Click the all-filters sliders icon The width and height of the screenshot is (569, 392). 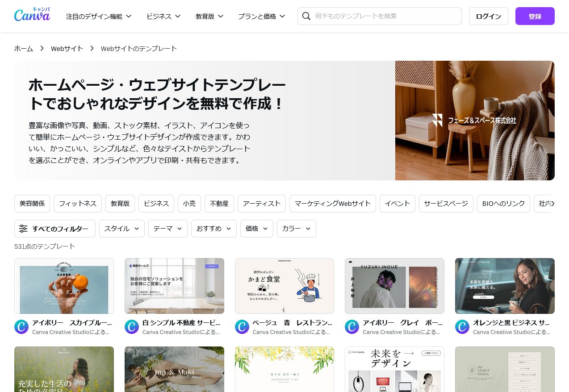pos(23,229)
